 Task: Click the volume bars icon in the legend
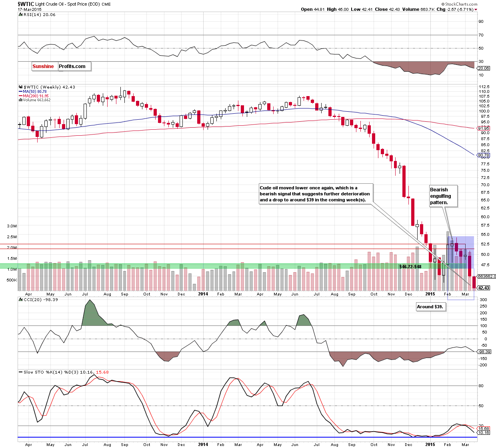coord(20,100)
